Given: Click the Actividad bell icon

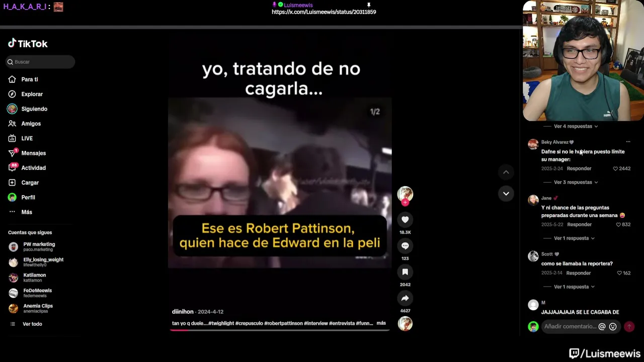Looking at the screenshot, I should click(x=12, y=168).
